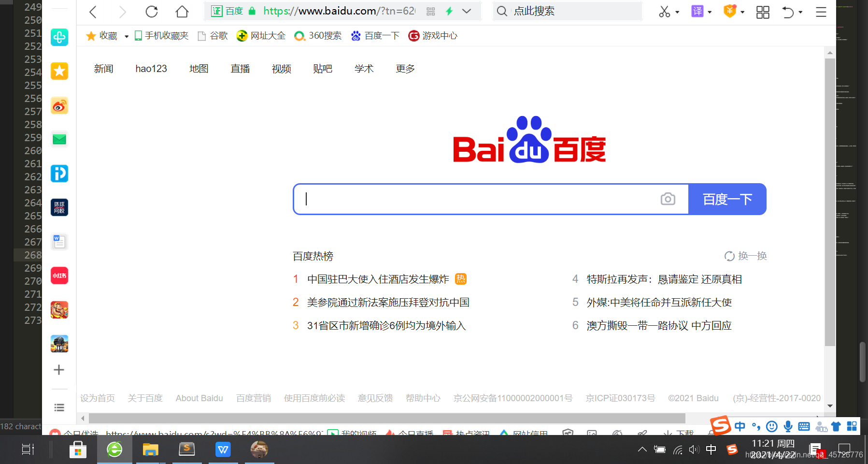Open hot item 中国驻巴大使入住酒店发生爆炸
The image size is (868, 464).
coord(378,279)
